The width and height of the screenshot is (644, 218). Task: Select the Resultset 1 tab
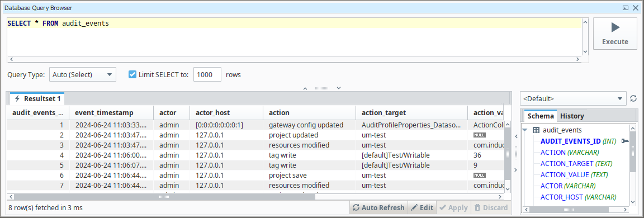tap(37, 98)
